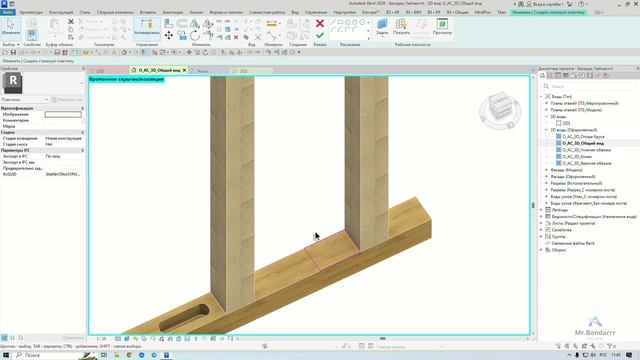Image resolution: width=640 pixels, height=360 pixels.
Task: Expand the Фасады (Модель) tree node
Action: tap(547, 170)
